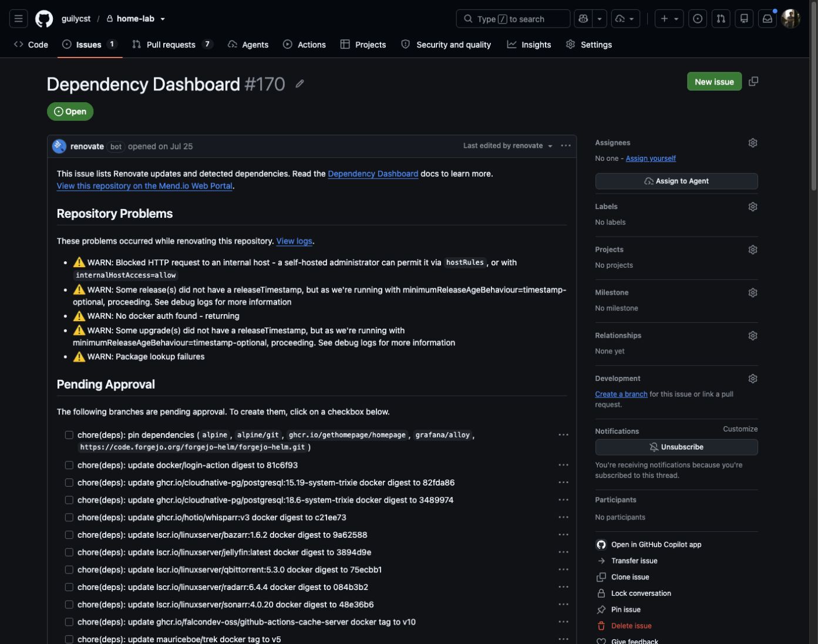Open the Copilot chat icon
Screen dimensions: 818x644
583,19
